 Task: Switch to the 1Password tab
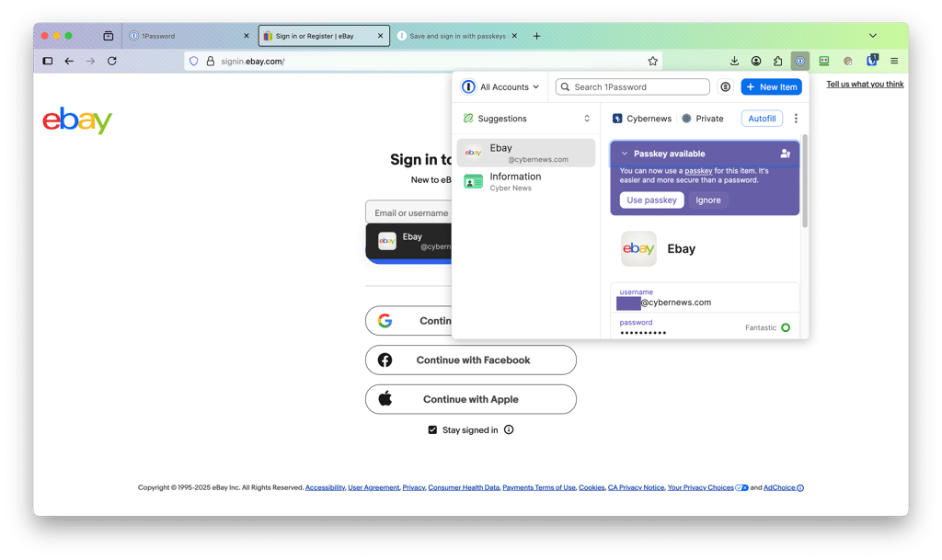[x=188, y=36]
